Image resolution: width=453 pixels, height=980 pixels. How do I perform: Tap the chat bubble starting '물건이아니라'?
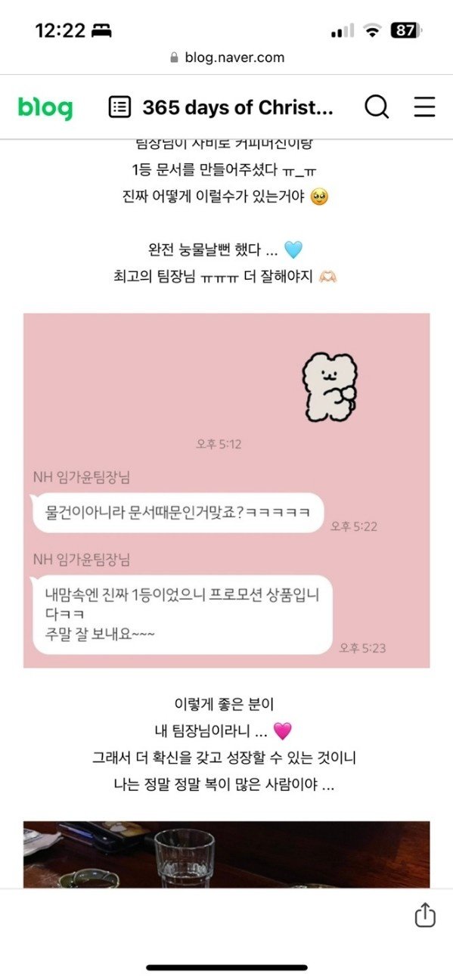178,512
